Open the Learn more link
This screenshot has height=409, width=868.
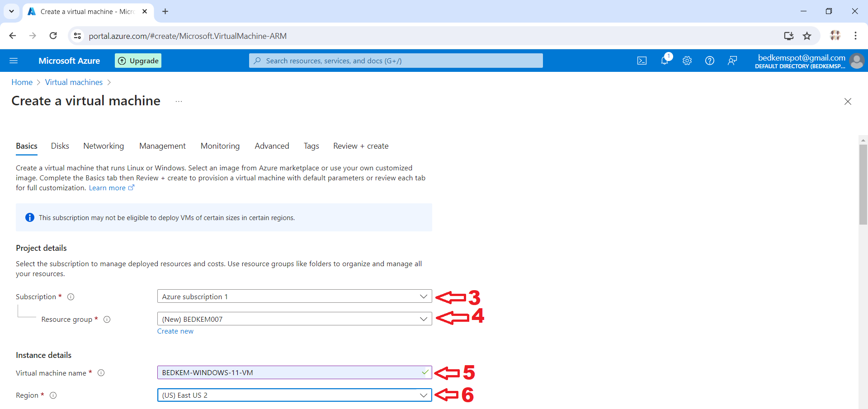click(x=111, y=188)
